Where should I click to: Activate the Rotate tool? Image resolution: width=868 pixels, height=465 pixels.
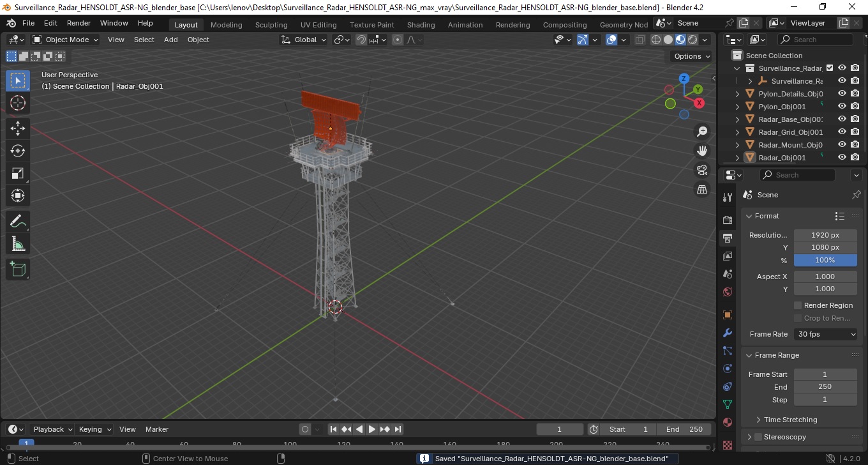(x=18, y=151)
